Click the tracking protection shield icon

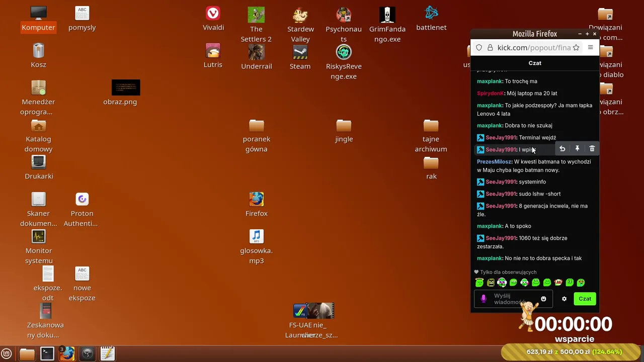479,48
